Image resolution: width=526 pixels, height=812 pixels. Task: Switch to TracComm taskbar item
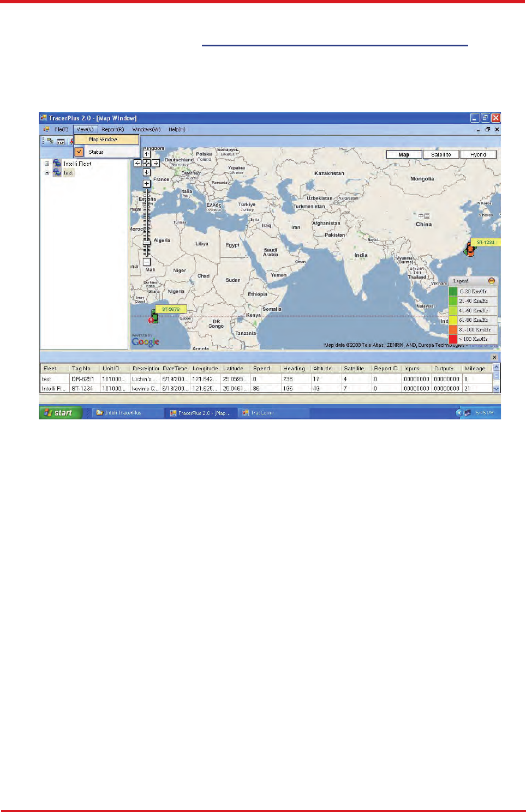(x=273, y=413)
